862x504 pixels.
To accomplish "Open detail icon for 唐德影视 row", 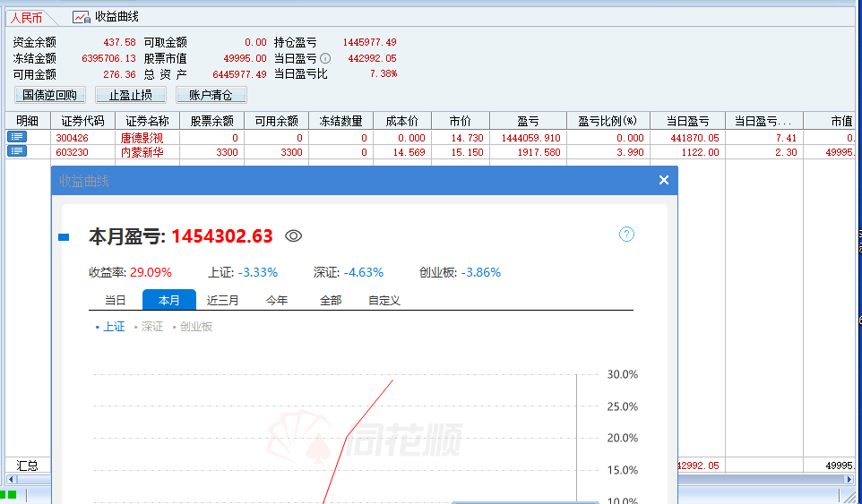I will [17, 137].
